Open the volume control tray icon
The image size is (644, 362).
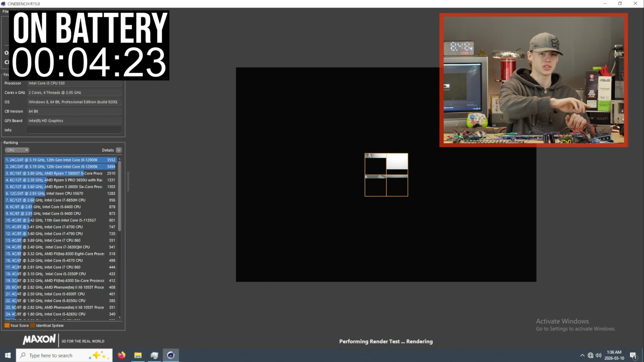(599, 355)
